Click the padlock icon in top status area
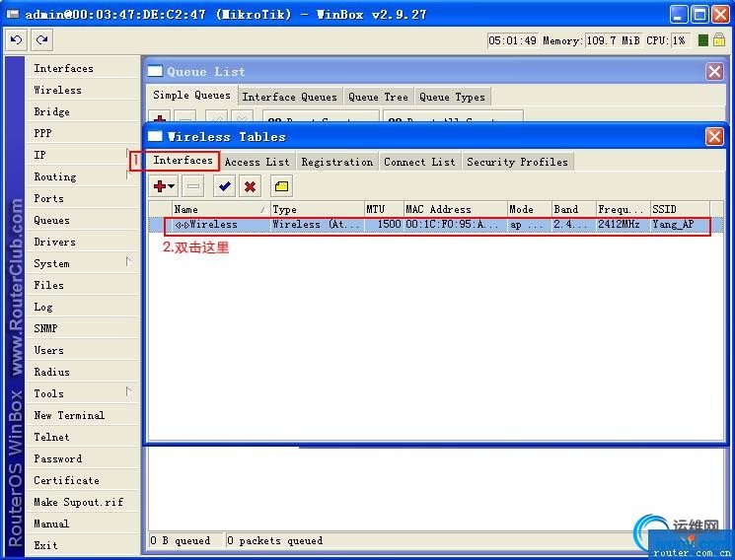 pyautogui.click(x=719, y=40)
